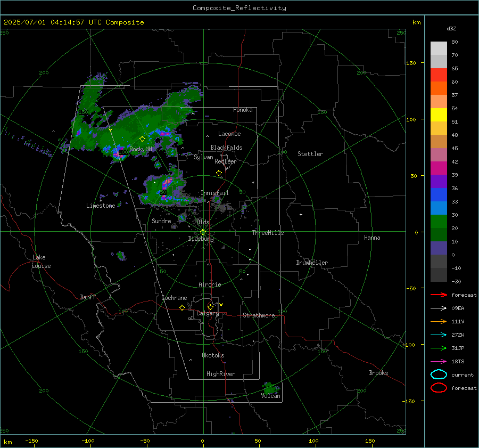Click the yellow diamond marker above Calgary
Screen dimensions: 479x448
[x=210, y=307]
